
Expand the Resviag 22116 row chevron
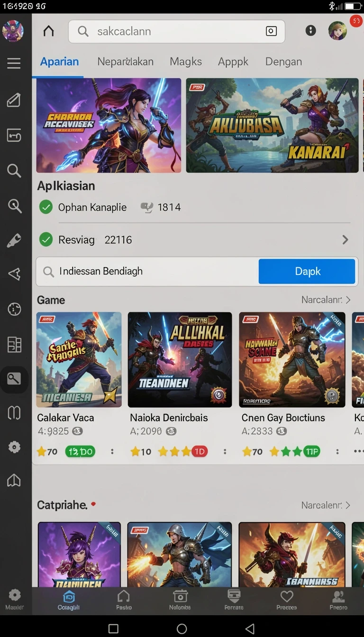pos(345,240)
